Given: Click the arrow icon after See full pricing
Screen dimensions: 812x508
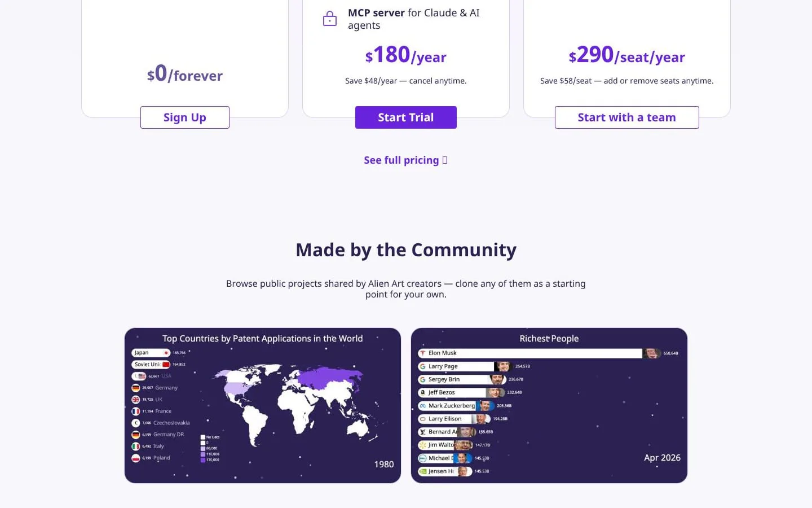Looking at the screenshot, I should (445, 160).
